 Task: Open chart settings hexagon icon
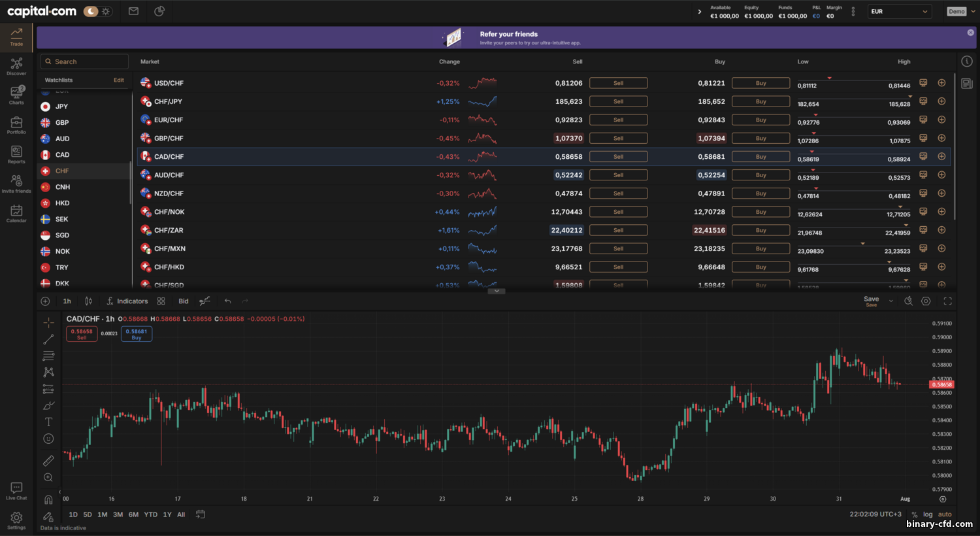(926, 301)
